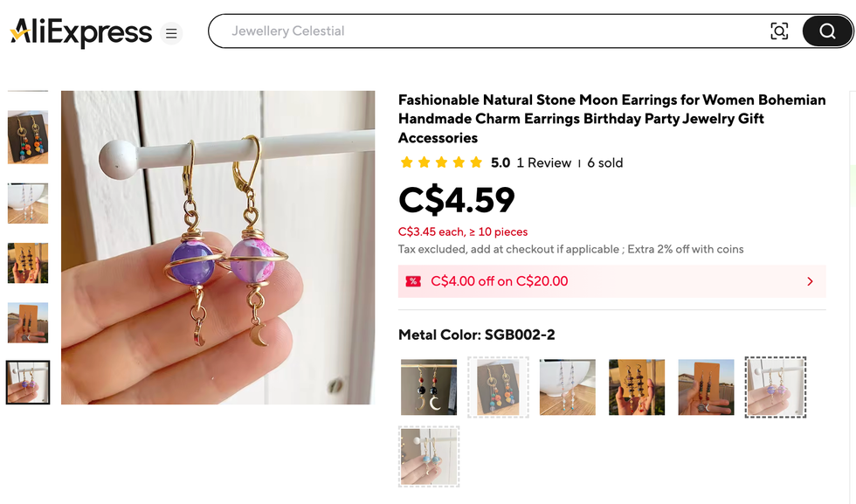856x504 pixels.
Task: Select the fifth rating star
Action: (477, 162)
